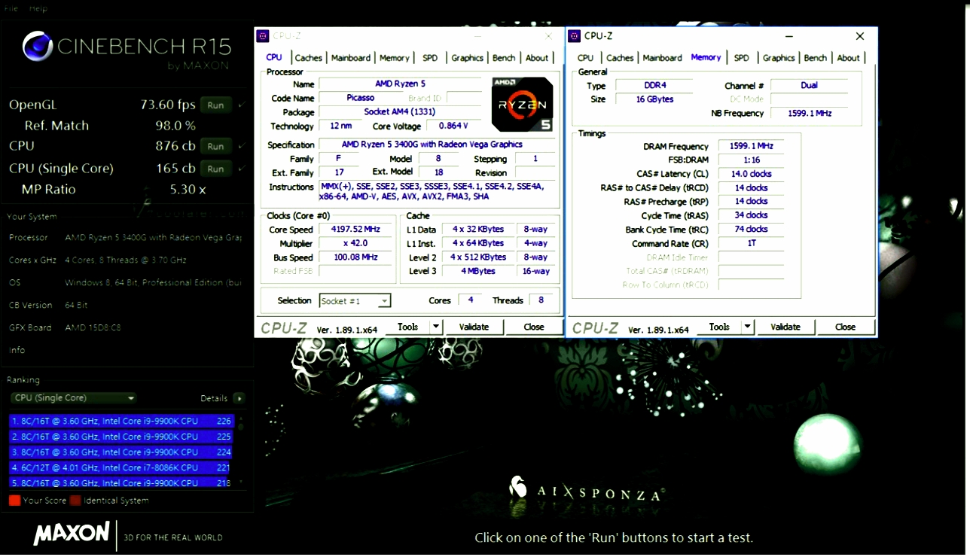Click the Cinebench R15 sphere logo

[x=37, y=47]
